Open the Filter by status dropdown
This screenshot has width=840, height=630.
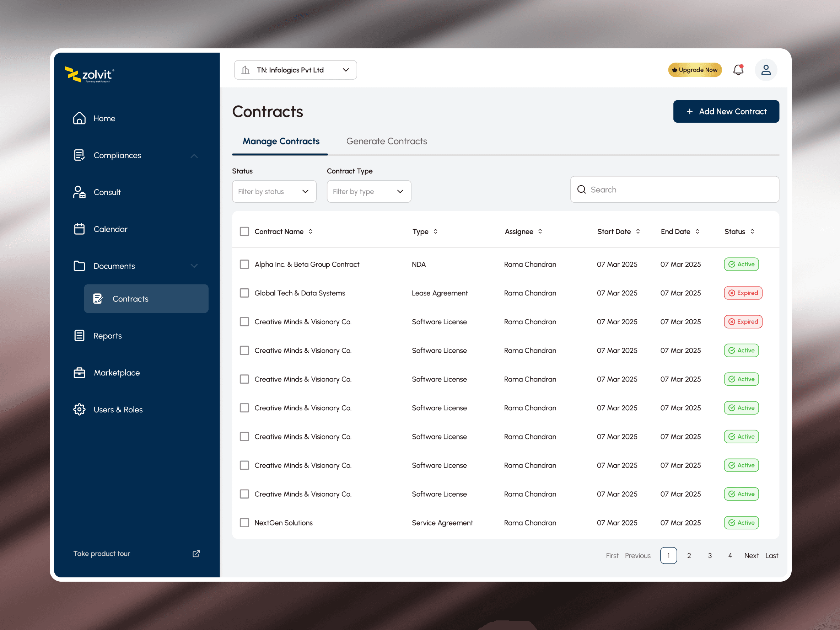coord(274,192)
